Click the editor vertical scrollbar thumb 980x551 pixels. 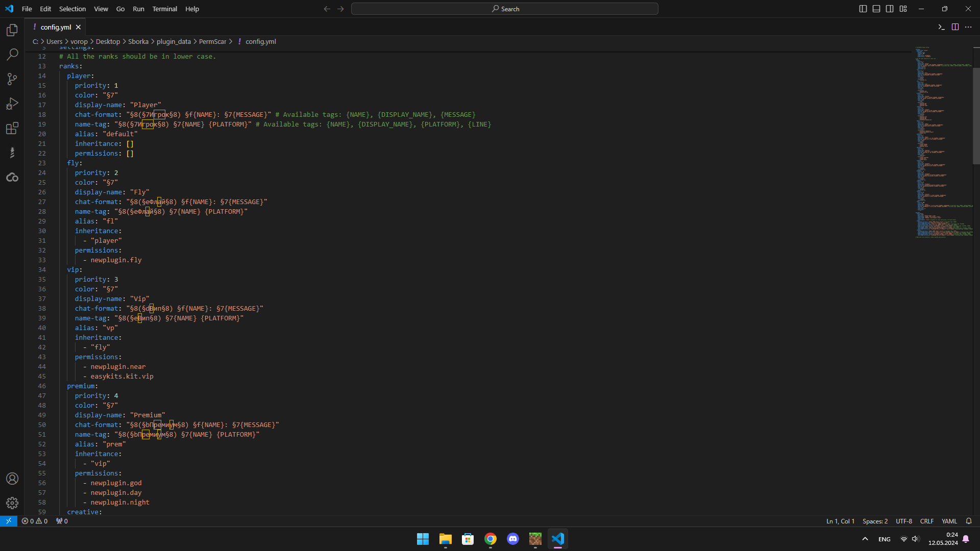pos(976,115)
